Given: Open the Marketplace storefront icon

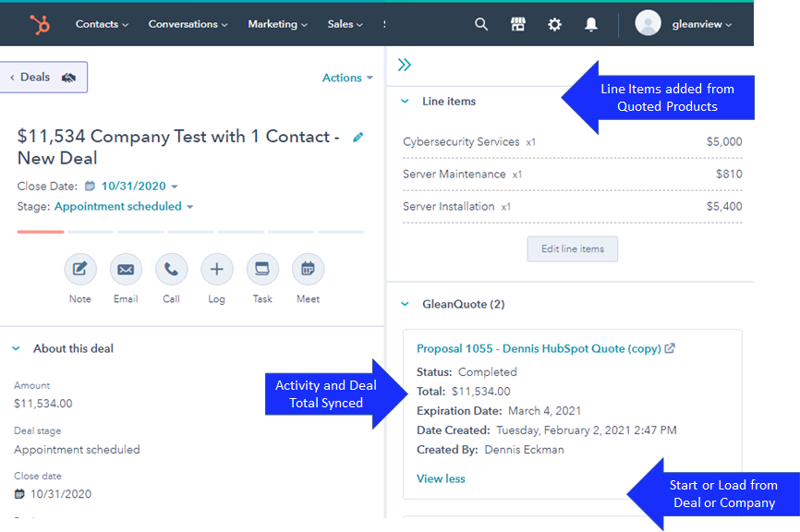Looking at the screenshot, I should pos(518,24).
